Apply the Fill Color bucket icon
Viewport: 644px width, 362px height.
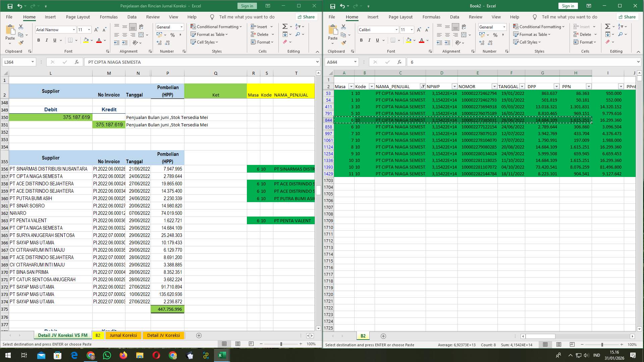(x=86, y=40)
